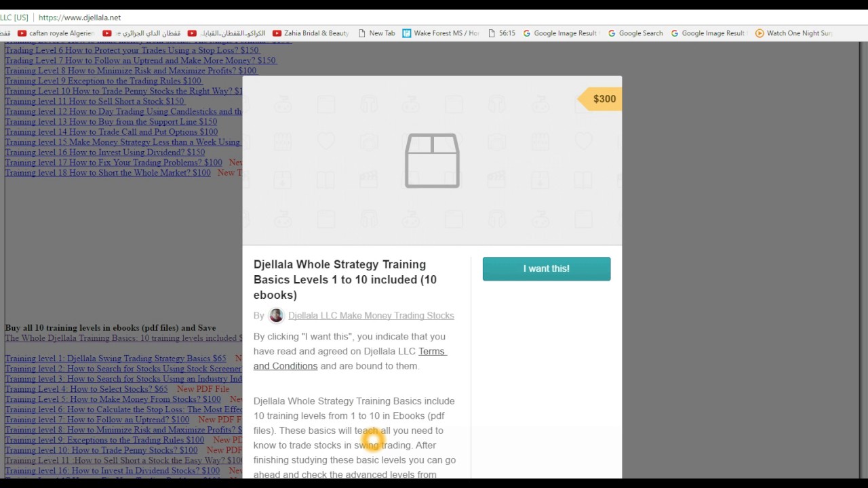Open Djellala LLC Make Money Trading Stocks link
868x488 pixels.
[x=371, y=315]
